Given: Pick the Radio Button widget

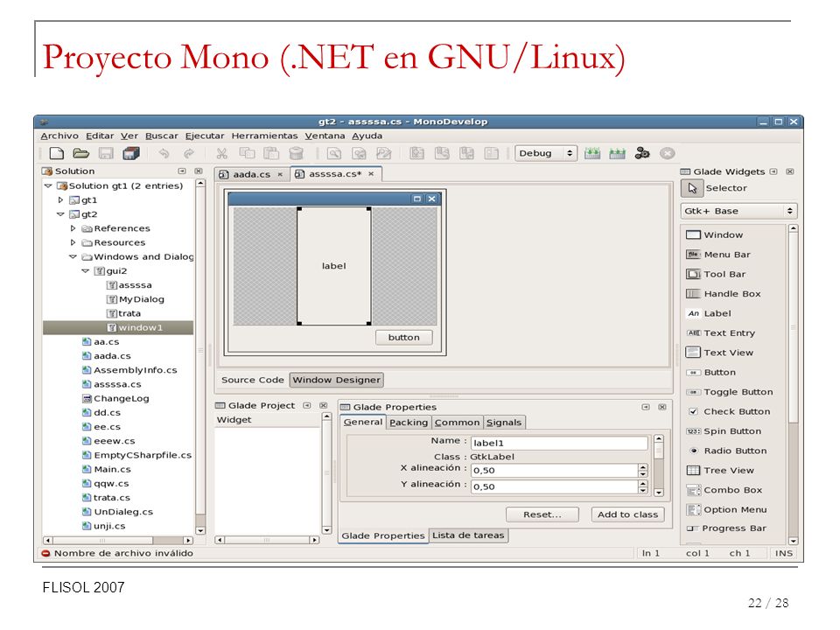Looking at the screenshot, I should pyautogui.click(x=726, y=451).
